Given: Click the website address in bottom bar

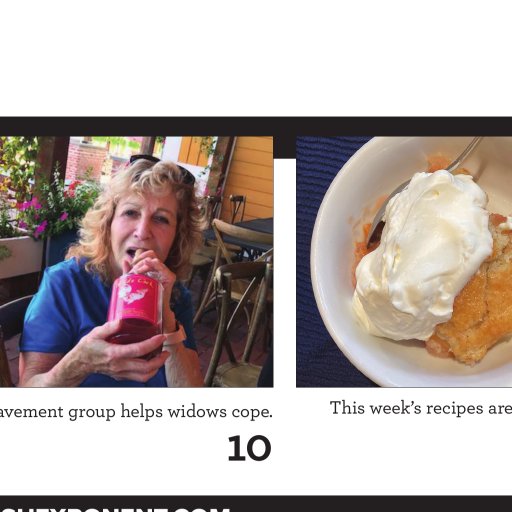Looking at the screenshot, I should coord(115,509).
